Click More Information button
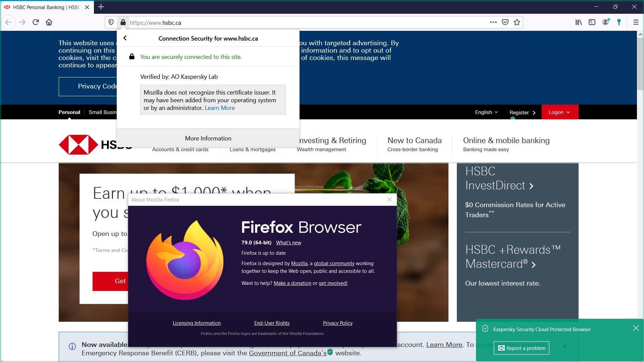Screen dimensions: 644x362 pos(208,138)
